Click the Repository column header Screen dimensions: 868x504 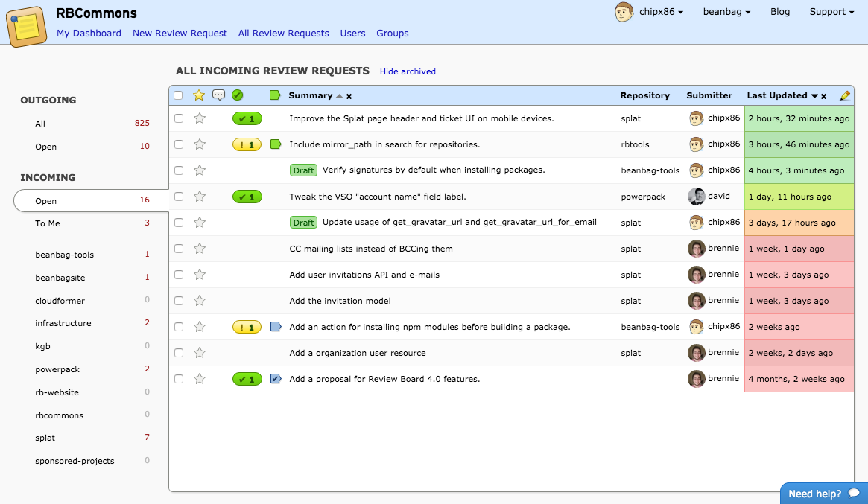coord(645,95)
